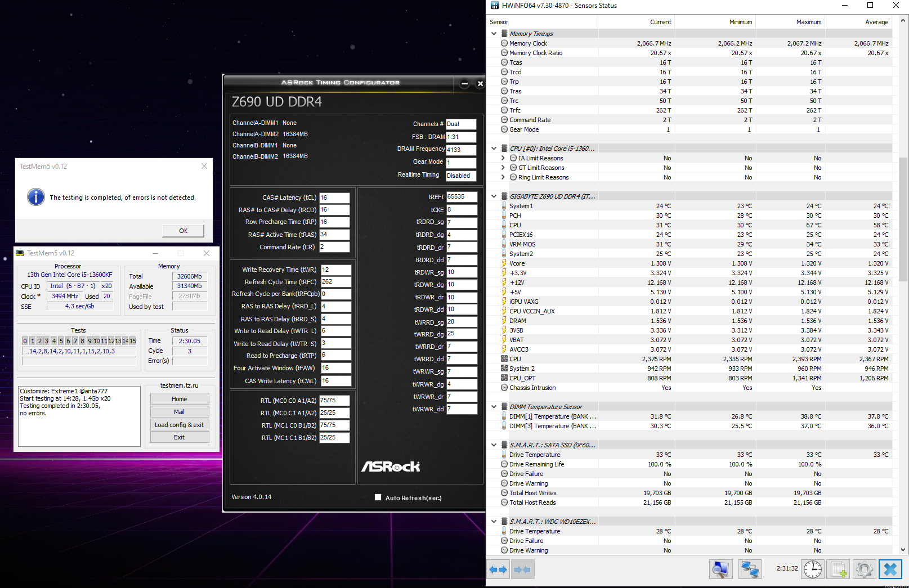Click the Command Rate (CR) value field
This screenshot has width=909, height=588.
(334, 247)
